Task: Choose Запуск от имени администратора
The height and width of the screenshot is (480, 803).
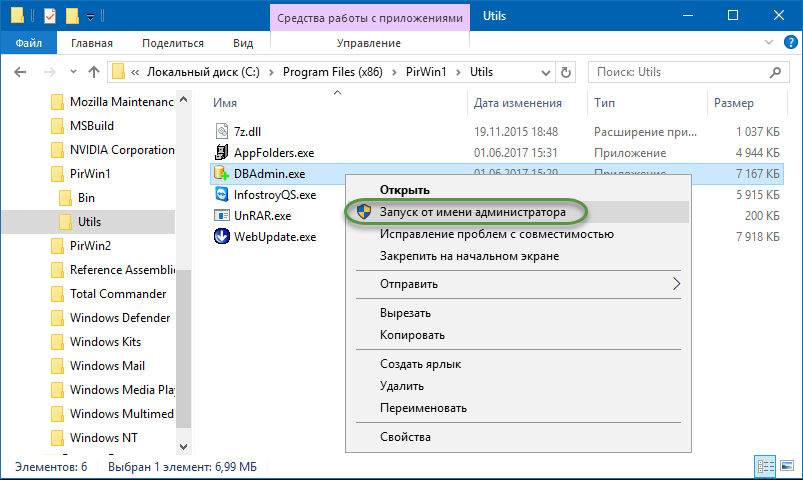Action: tap(518, 212)
